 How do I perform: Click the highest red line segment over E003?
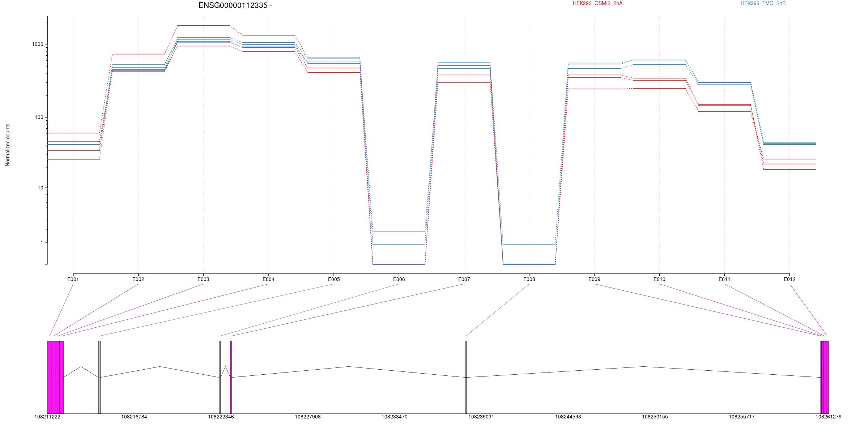pyautogui.click(x=203, y=26)
